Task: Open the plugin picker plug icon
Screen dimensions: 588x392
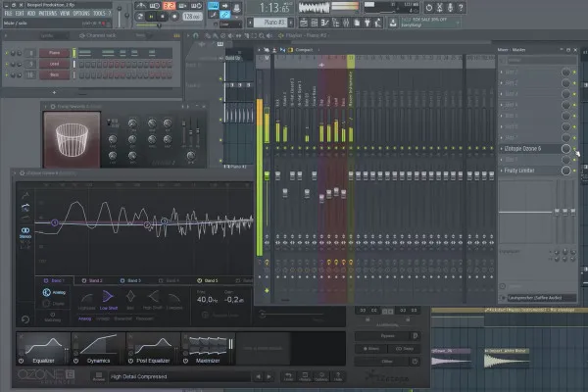Action: [367, 23]
